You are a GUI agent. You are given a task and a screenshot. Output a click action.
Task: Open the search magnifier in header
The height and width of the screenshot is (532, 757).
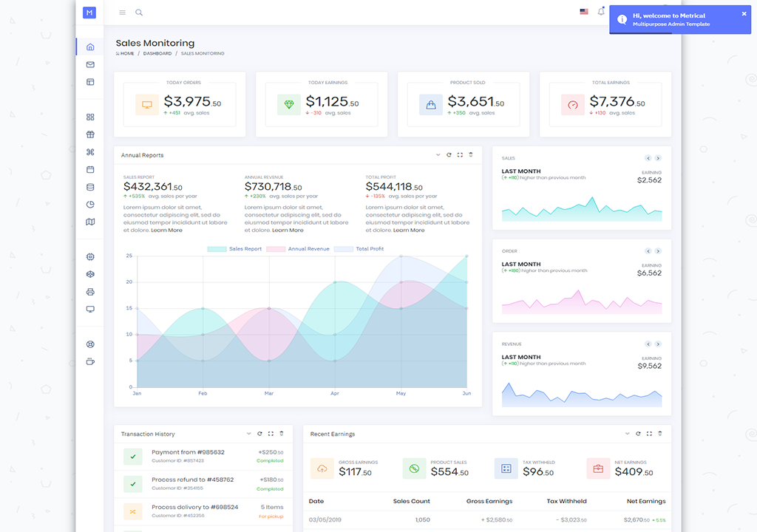(x=139, y=13)
